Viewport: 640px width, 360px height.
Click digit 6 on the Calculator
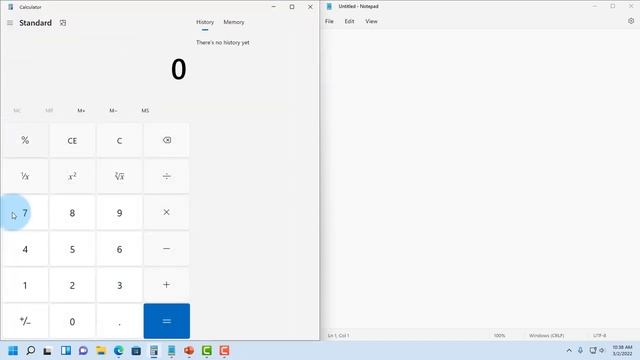click(x=119, y=249)
